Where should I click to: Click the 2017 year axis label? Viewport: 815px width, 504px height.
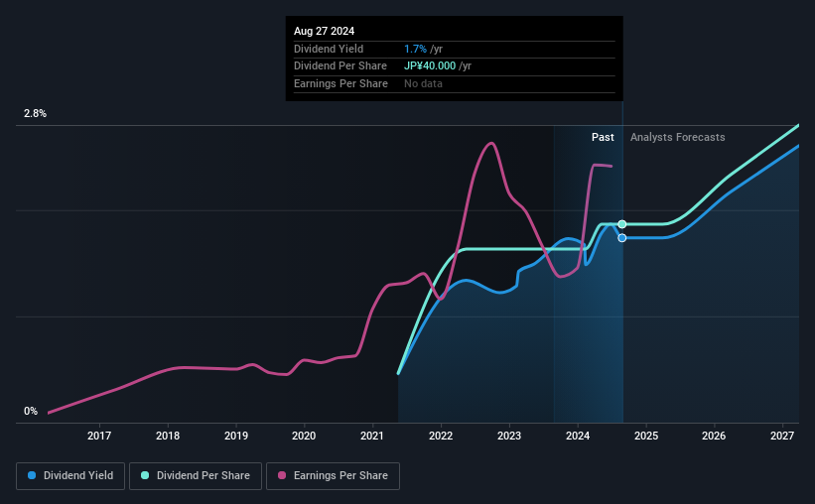click(99, 436)
